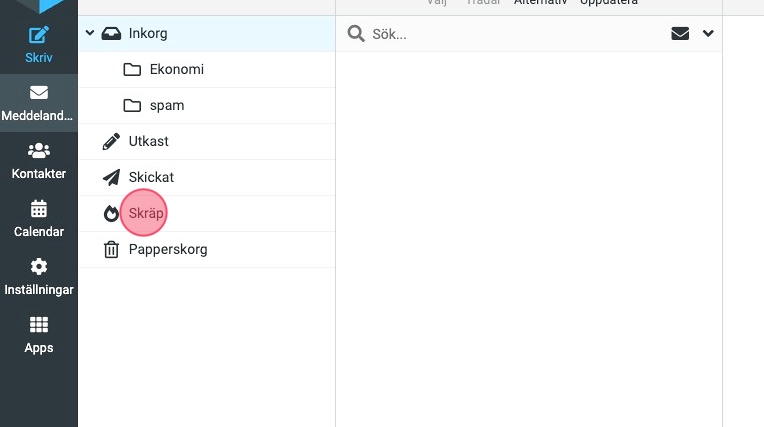
Task: Click Uppdatera to refresh the list
Action: 608,3
